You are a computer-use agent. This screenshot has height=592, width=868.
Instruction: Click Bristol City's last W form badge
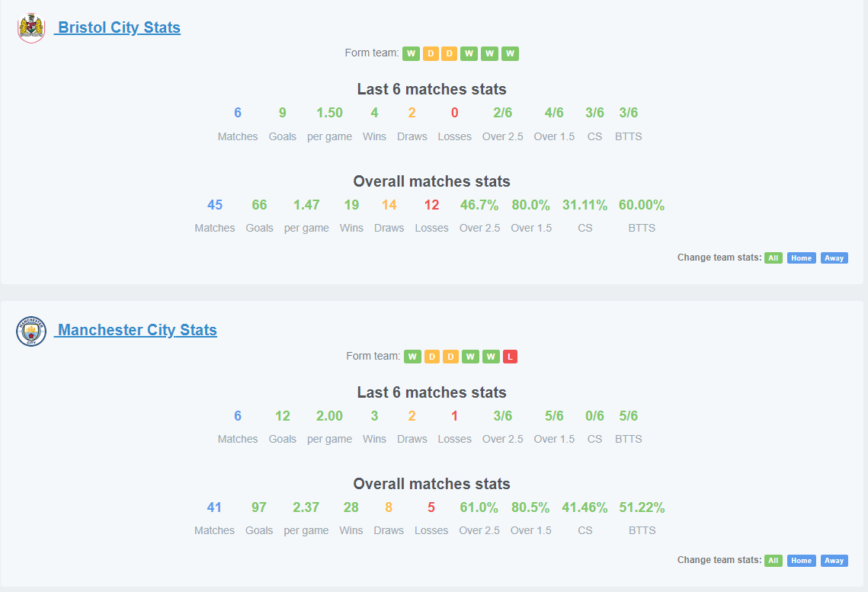(510, 53)
